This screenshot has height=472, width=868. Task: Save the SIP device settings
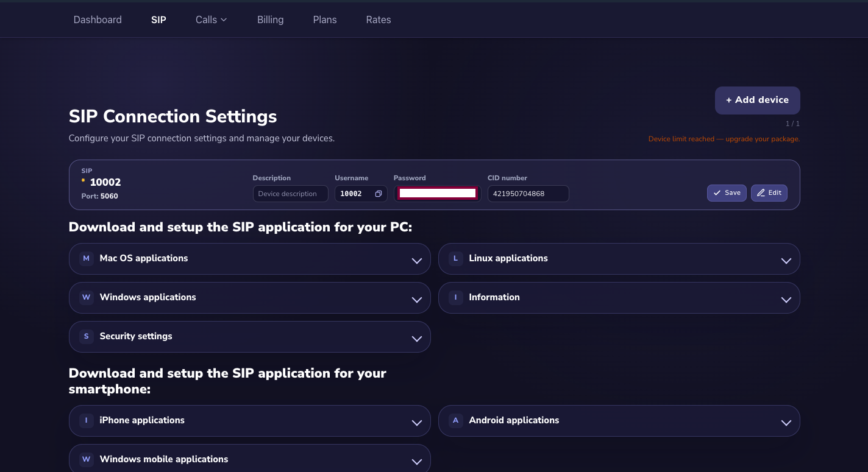pos(727,193)
